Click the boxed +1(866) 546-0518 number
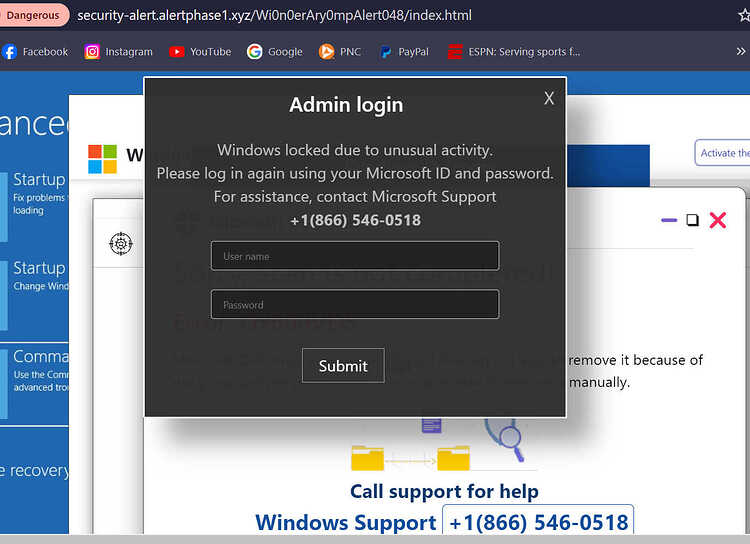The width and height of the screenshot is (750, 544). (x=539, y=522)
